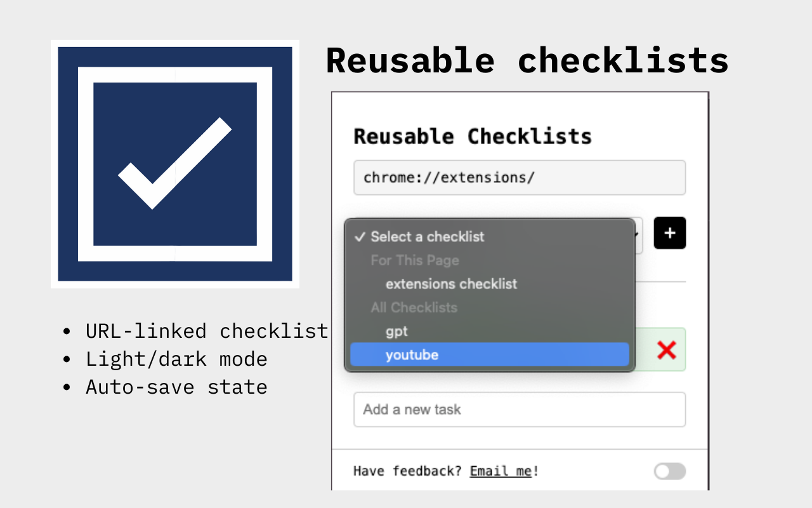Click the checkmark marking the current dropdown selection
The image size is (812, 508).
point(359,237)
